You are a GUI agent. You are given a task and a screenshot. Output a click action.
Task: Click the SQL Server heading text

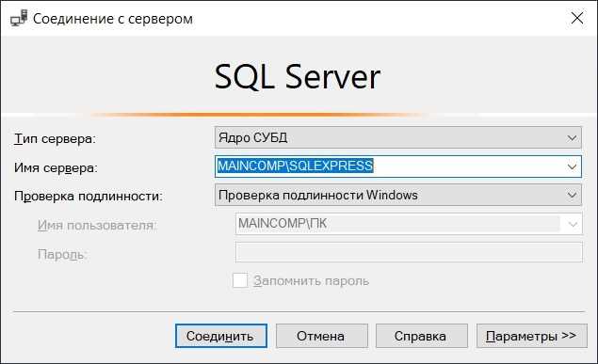[297, 77]
